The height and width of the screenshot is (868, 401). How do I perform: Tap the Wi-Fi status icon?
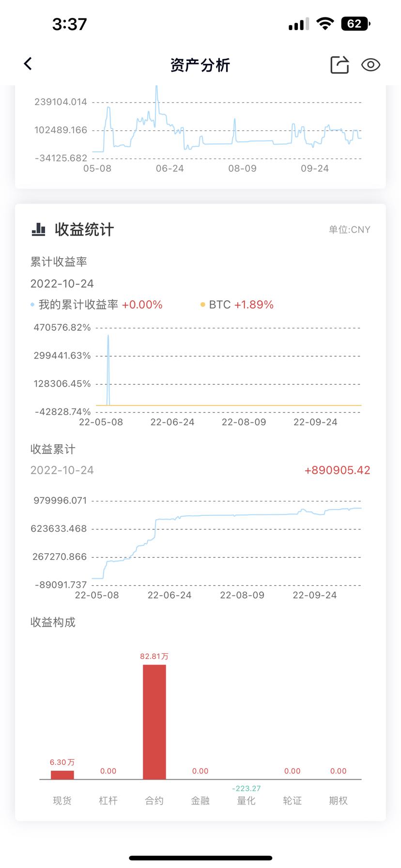coord(325,24)
